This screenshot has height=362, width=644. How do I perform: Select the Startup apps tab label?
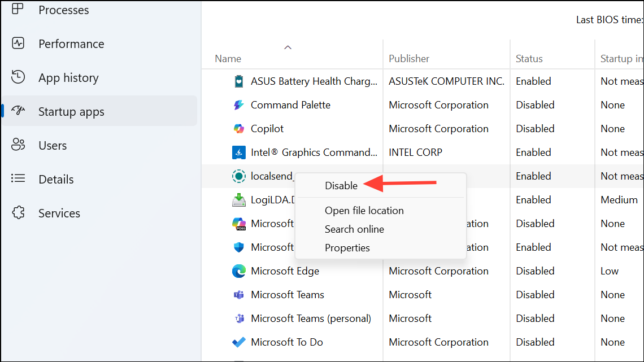[x=71, y=112]
